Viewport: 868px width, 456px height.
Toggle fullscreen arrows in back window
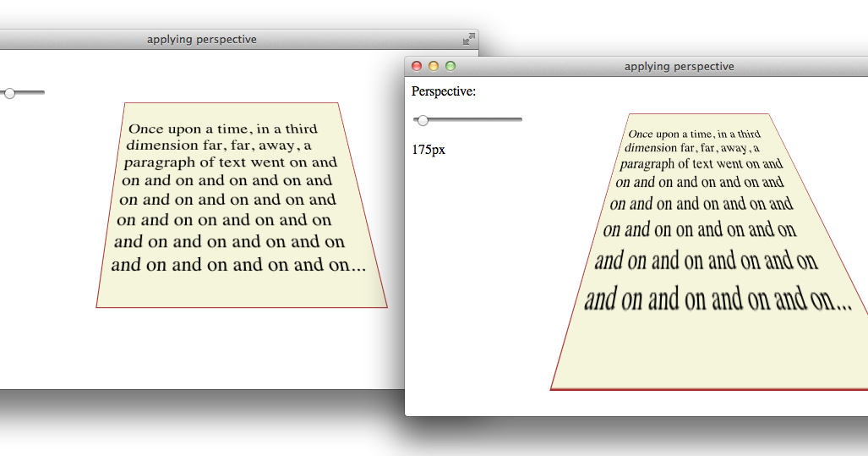pos(469,39)
